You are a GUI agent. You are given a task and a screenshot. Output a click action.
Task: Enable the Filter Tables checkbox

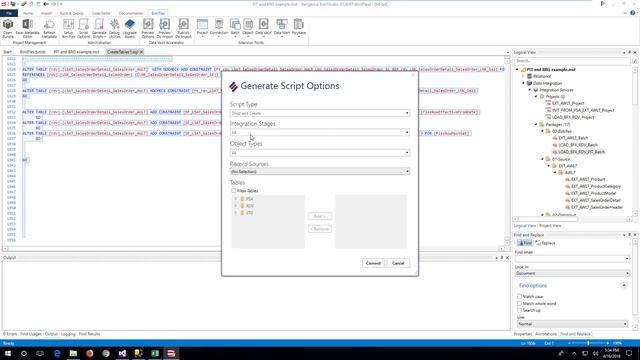coord(233,191)
